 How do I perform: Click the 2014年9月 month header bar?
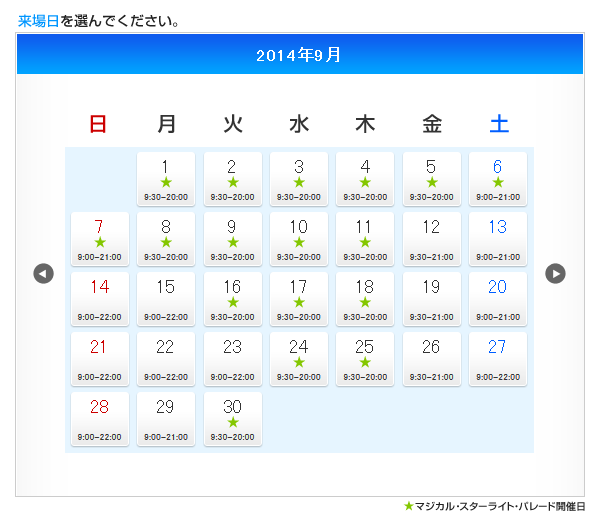(300, 54)
